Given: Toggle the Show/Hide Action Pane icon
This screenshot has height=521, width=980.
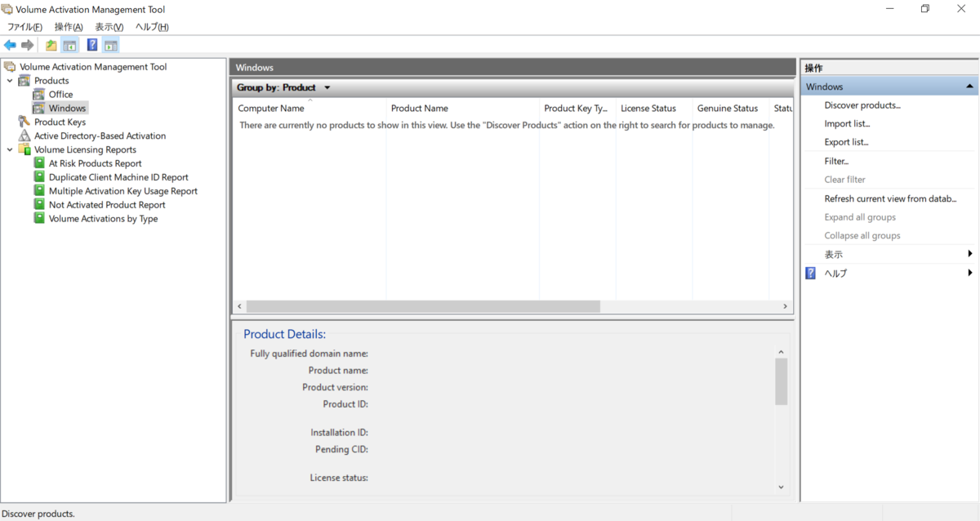Looking at the screenshot, I should tap(111, 45).
